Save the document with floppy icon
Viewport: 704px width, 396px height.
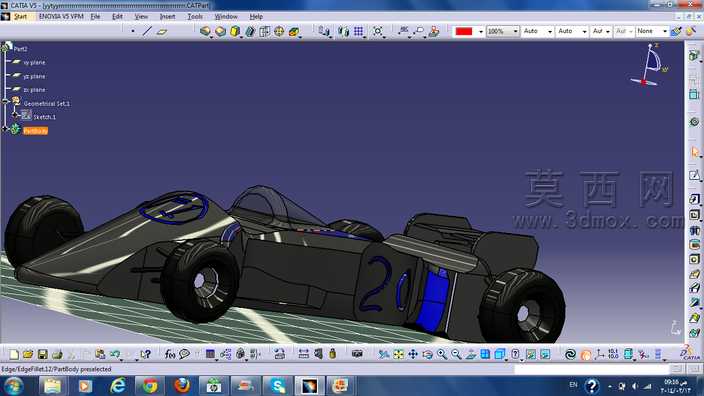tap(42, 354)
